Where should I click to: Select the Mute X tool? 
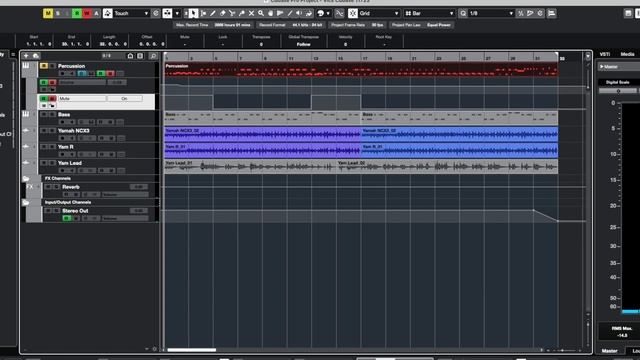[251, 13]
